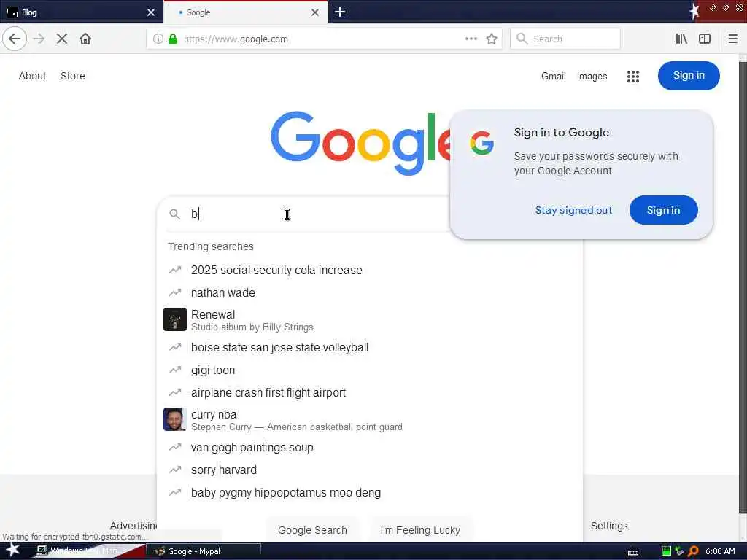Image resolution: width=747 pixels, height=560 pixels.
Task: Click the star icon at tab bar right
Action: point(694,11)
